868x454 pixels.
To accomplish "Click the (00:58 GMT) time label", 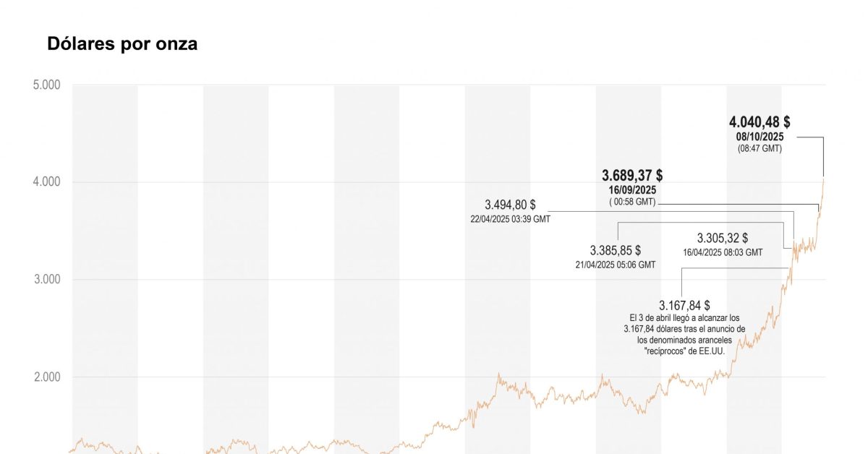I will point(632,202).
